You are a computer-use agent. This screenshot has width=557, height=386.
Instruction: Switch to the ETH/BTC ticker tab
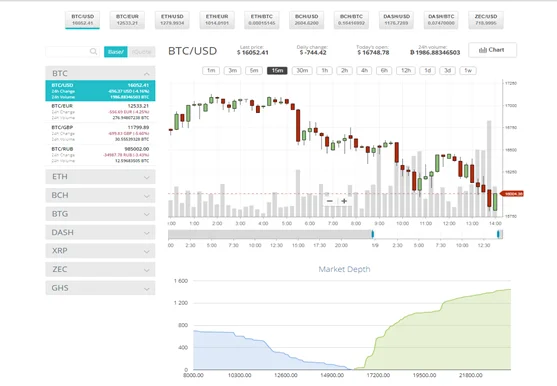(261, 20)
